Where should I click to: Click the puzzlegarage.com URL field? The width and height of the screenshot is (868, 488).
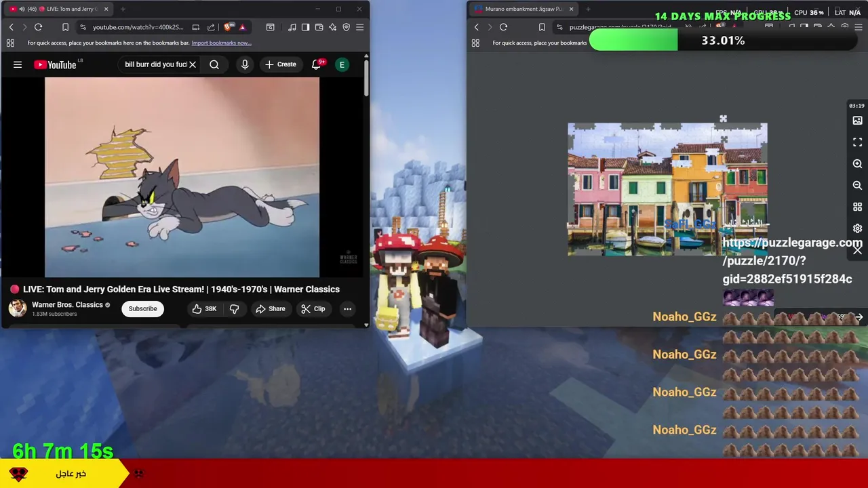coord(620,27)
